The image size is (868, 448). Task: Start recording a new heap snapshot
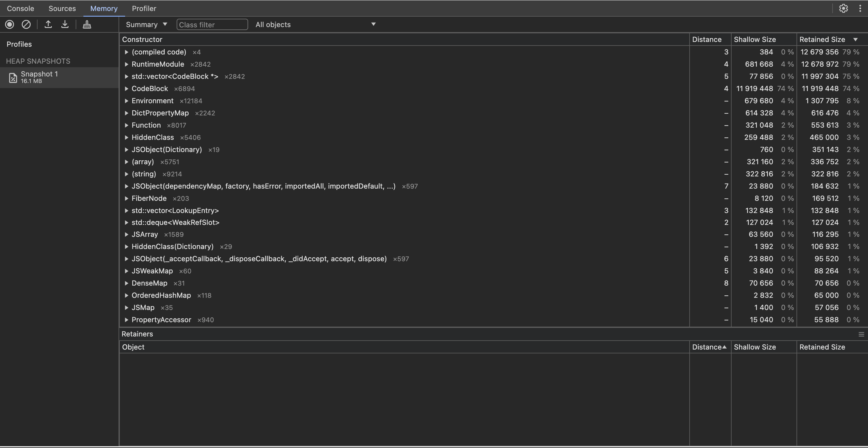(x=10, y=24)
